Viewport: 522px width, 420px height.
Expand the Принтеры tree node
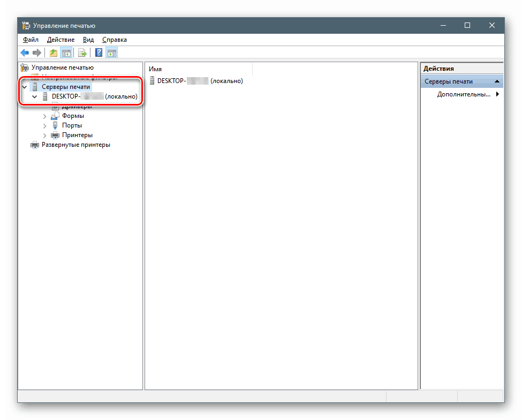coord(44,136)
